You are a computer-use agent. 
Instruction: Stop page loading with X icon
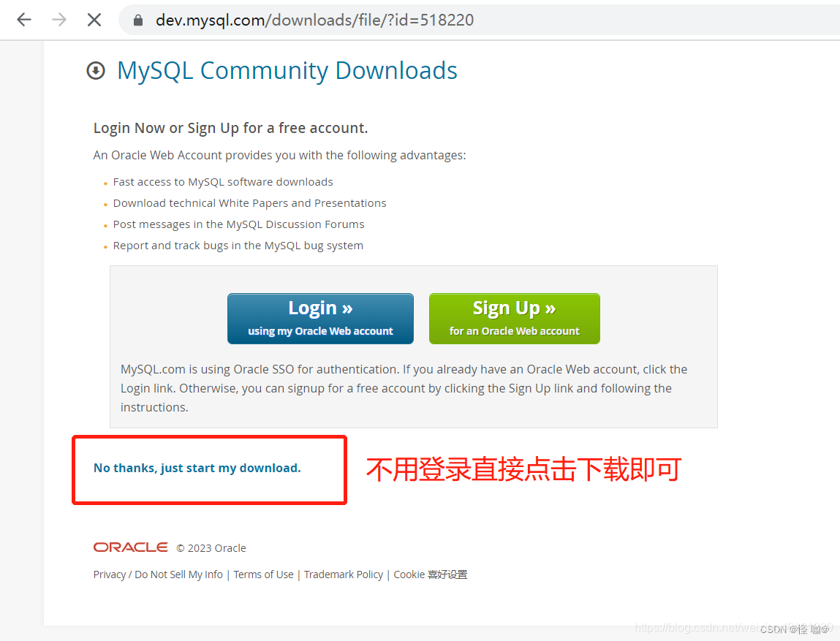coord(94,20)
